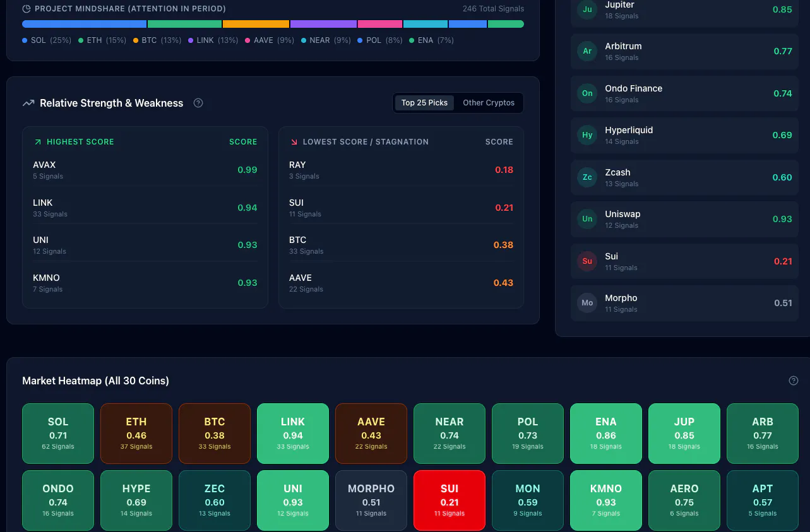Viewport: 810px width, 532px height.
Task: Click the Project Mindshare pie icon
Action: click(x=27, y=9)
